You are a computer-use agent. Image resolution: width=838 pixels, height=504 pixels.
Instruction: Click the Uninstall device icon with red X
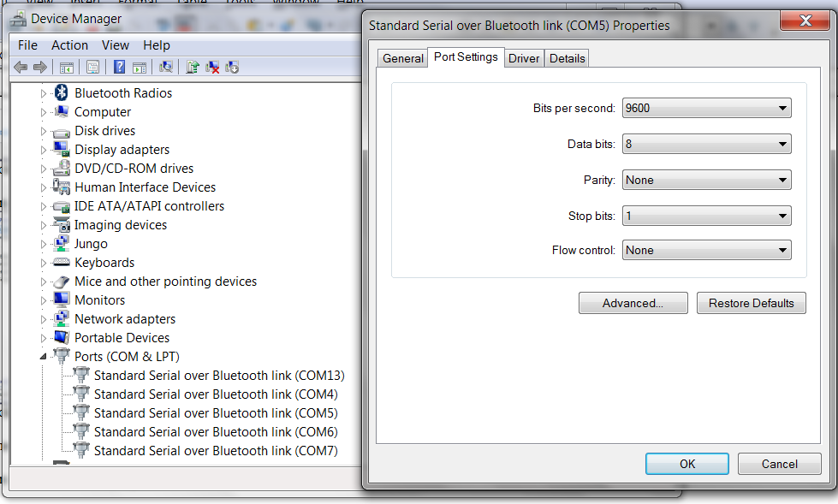212,68
